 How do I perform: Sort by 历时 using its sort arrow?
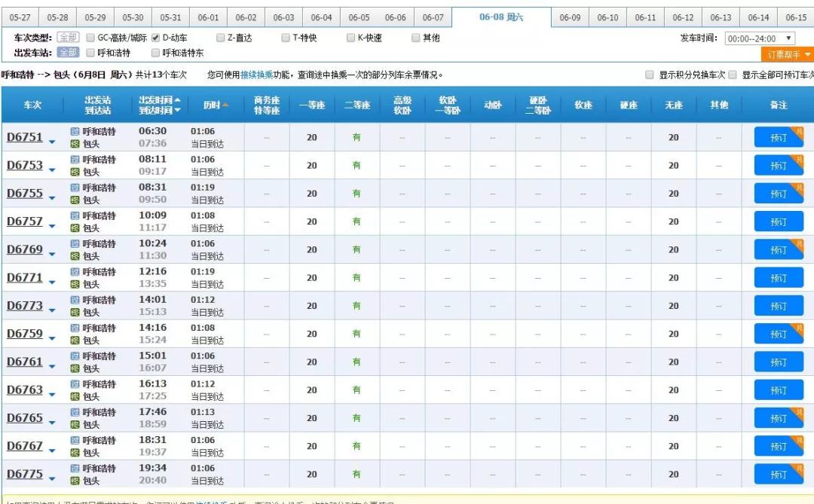click(225, 105)
